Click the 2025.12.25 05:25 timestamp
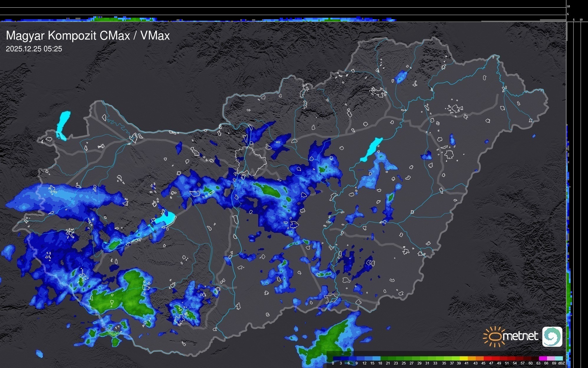 [34, 49]
